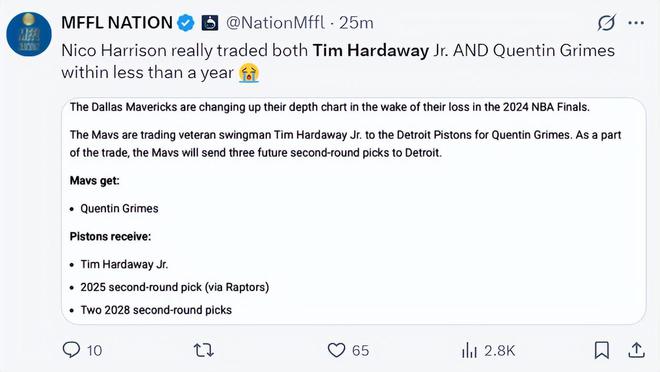Click the like count 65
The width and height of the screenshot is (660, 372).
coord(360,351)
